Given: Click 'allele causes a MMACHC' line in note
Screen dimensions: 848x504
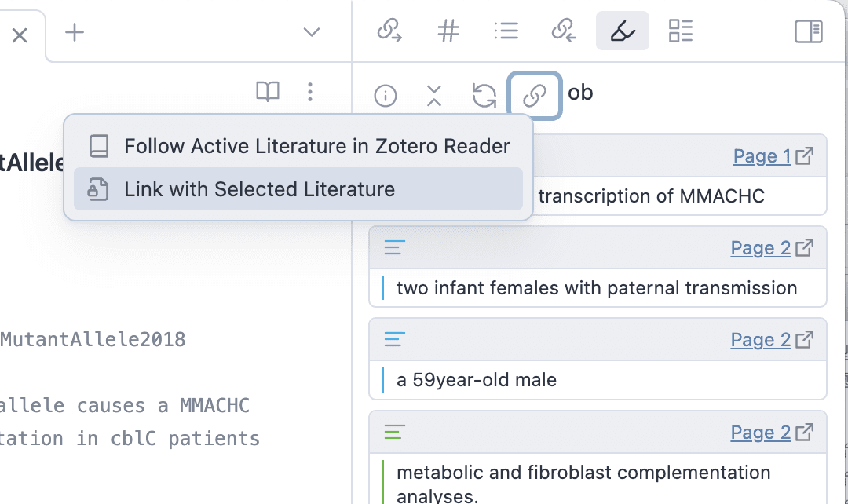Looking at the screenshot, I should coord(125,406).
